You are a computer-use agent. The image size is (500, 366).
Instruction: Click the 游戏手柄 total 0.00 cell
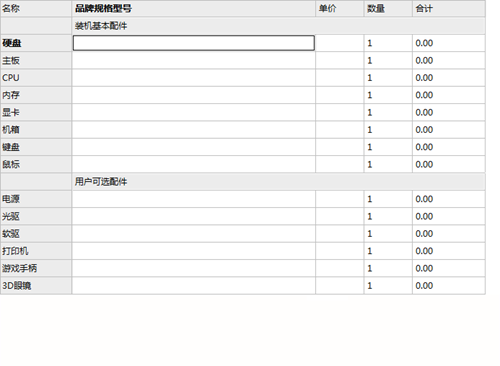[x=449, y=268]
